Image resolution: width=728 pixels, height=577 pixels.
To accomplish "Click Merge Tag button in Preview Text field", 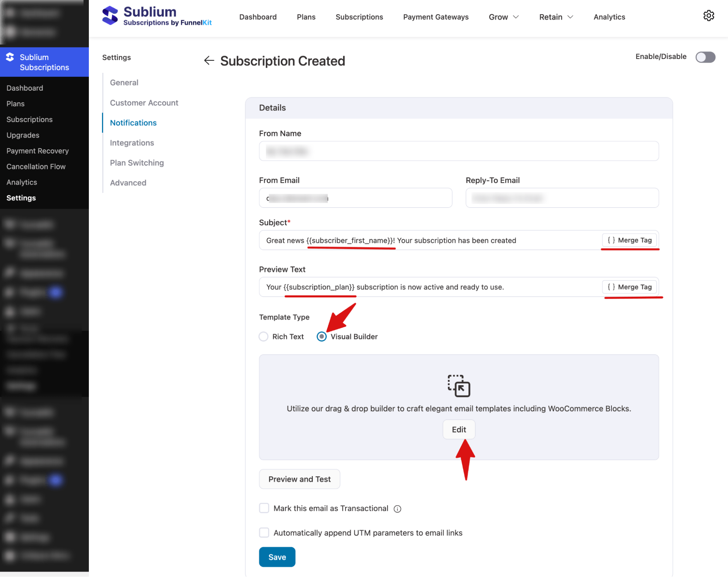I will pos(629,287).
